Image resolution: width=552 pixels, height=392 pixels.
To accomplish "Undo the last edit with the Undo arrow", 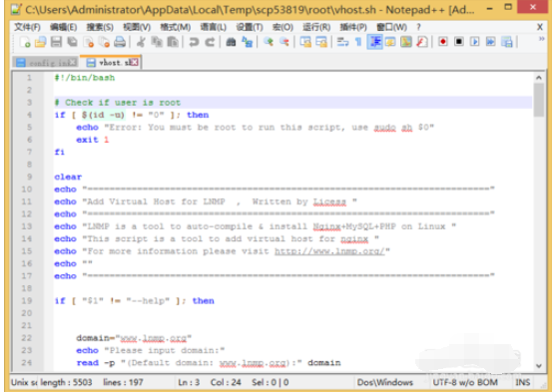I will click(194, 42).
